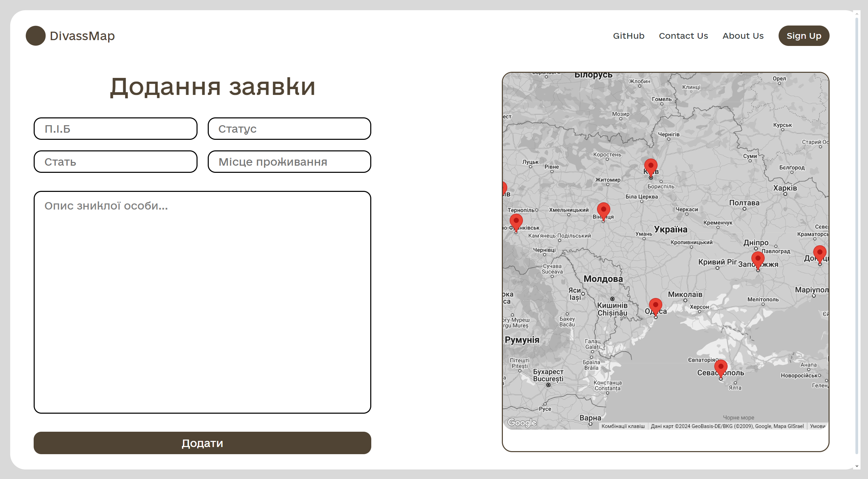Click into the Статус input field
Viewport: 868px width, 479px height.
tap(289, 129)
